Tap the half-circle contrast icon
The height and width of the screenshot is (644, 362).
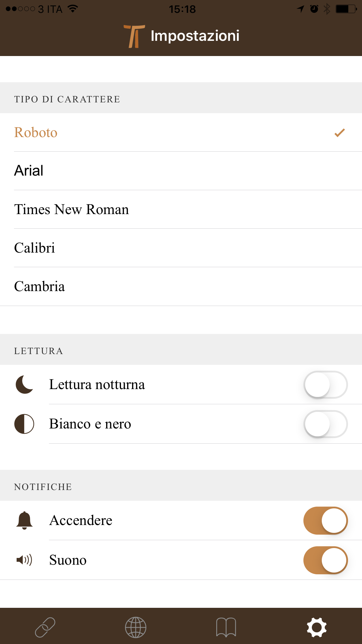24,424
